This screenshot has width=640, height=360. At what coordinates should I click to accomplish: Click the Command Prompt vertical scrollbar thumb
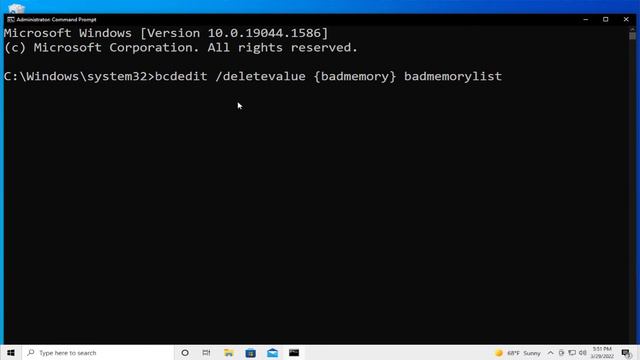(632, 36)
